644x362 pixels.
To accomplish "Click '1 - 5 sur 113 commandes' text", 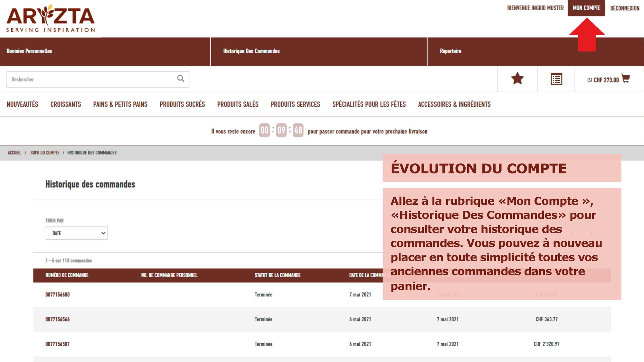I will 69,261.
